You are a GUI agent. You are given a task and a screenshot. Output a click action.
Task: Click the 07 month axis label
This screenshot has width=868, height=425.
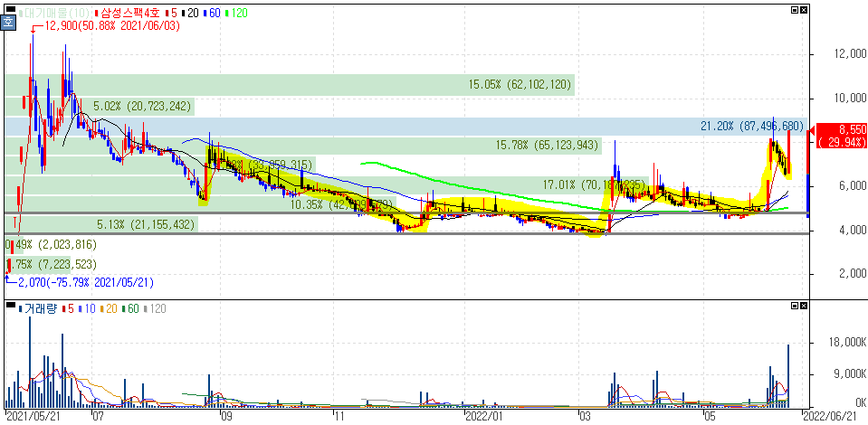coord(99,415)
